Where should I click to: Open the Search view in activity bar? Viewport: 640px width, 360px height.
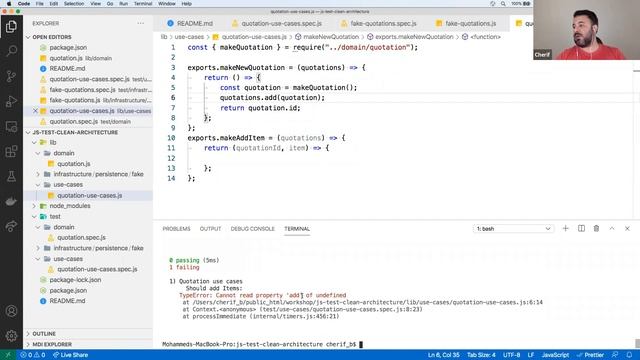[11, 51]
